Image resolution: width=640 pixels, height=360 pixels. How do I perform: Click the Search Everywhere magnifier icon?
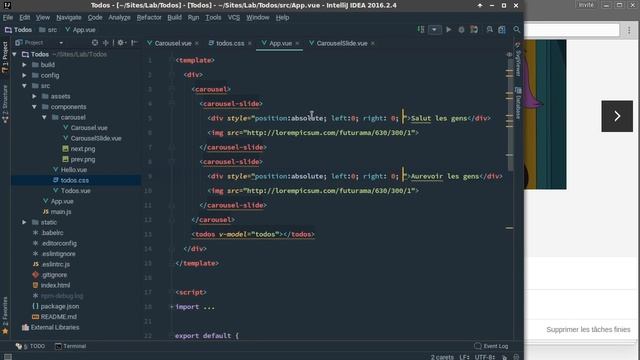click(517, 29)
